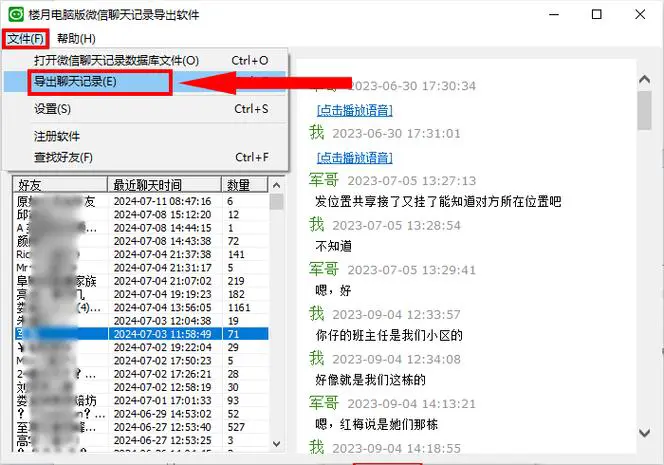Select row dated 2024-07-11 08:47:16
Image resolution: width=664 pixels, height=465 pixels.
(x=141, y=201)
